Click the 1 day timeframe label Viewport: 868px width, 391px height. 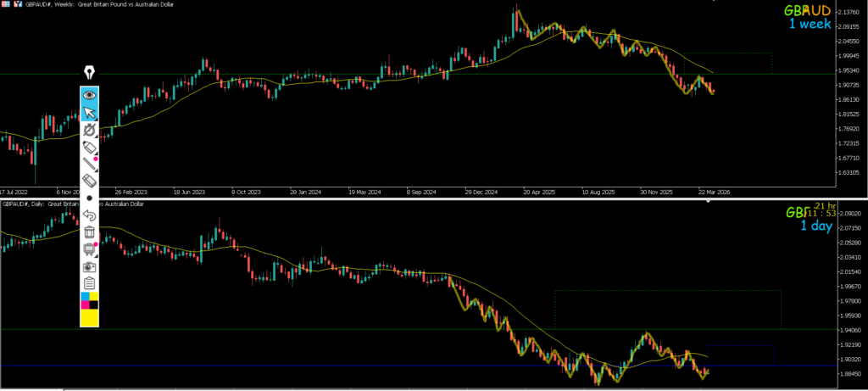point(818,226)
